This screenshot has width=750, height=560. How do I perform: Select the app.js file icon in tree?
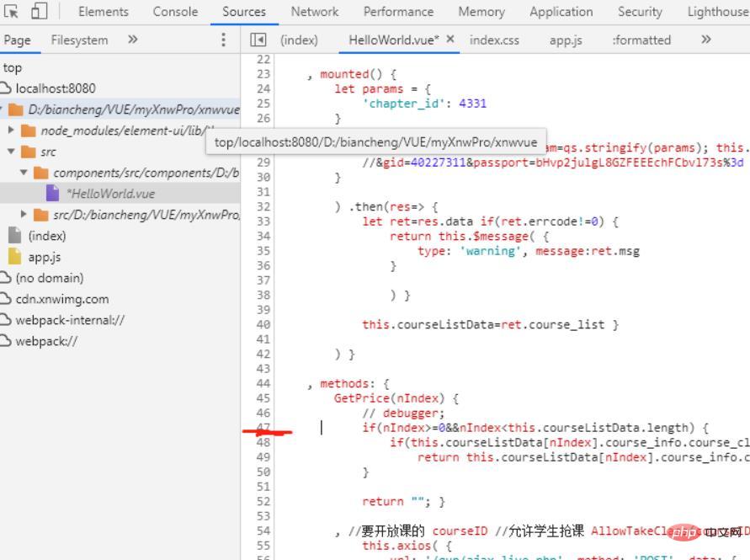point(14,257)
